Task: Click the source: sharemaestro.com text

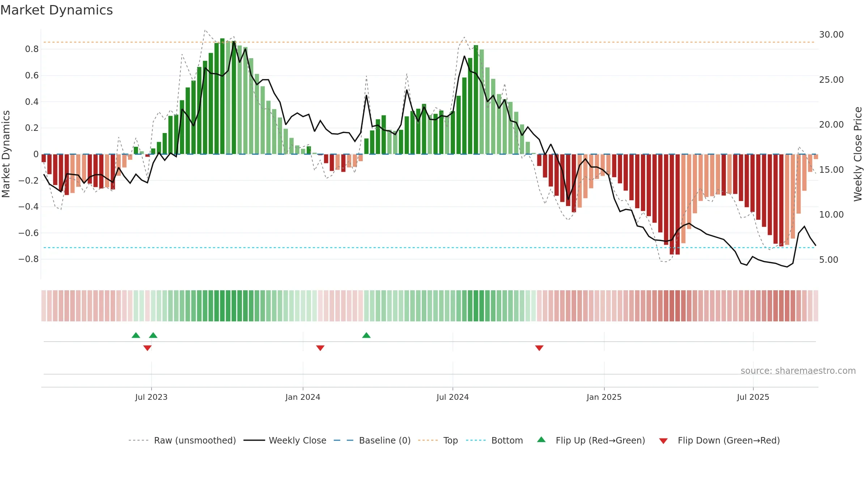Action: [798, 371]
